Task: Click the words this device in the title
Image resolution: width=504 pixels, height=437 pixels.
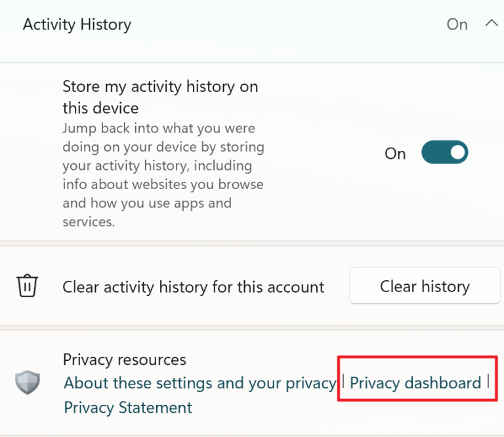Action: point(100,108)
